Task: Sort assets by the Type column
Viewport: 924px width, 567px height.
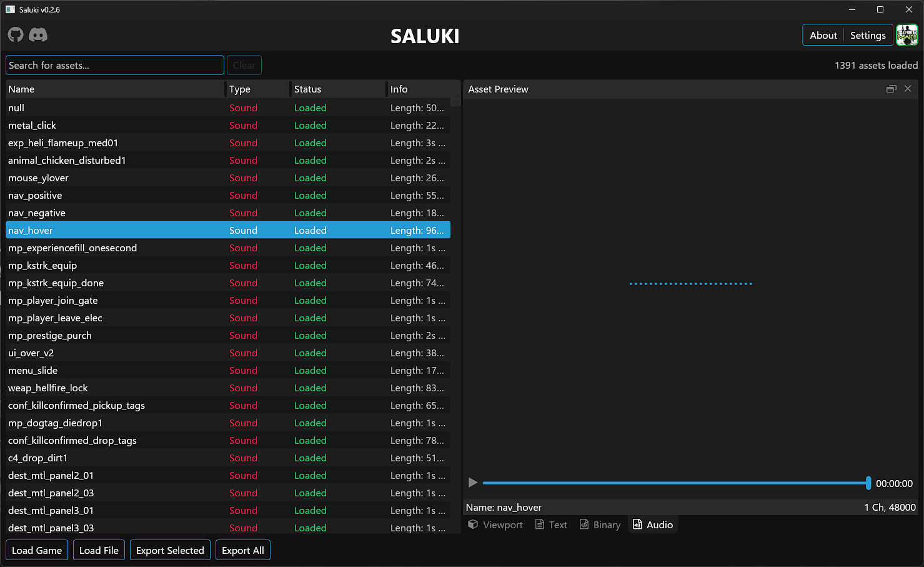Action: (x=239, y=89)
